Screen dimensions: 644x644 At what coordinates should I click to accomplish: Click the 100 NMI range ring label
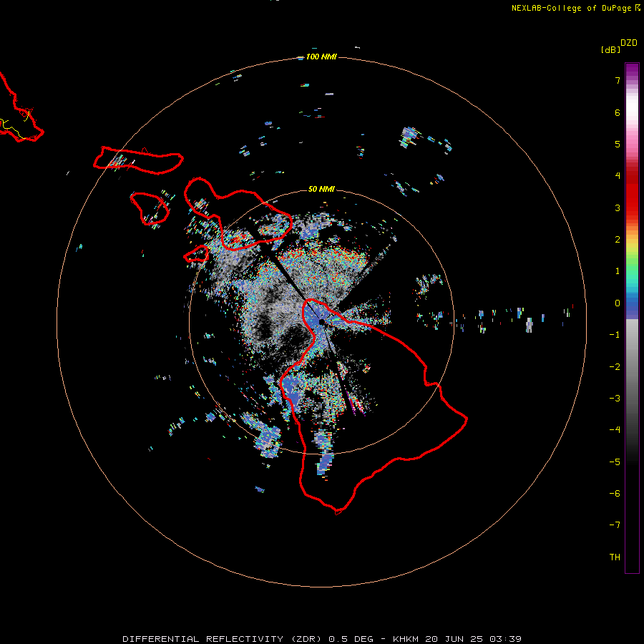coord(321,57)
